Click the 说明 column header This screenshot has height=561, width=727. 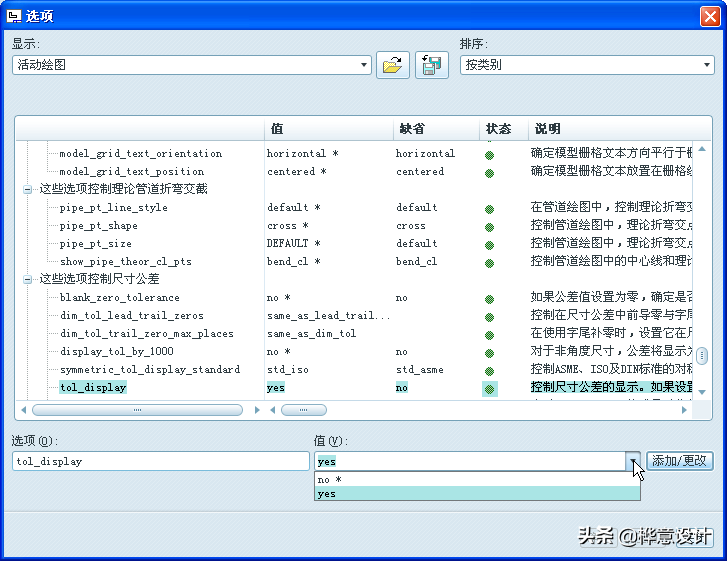(x=619, y=128)
